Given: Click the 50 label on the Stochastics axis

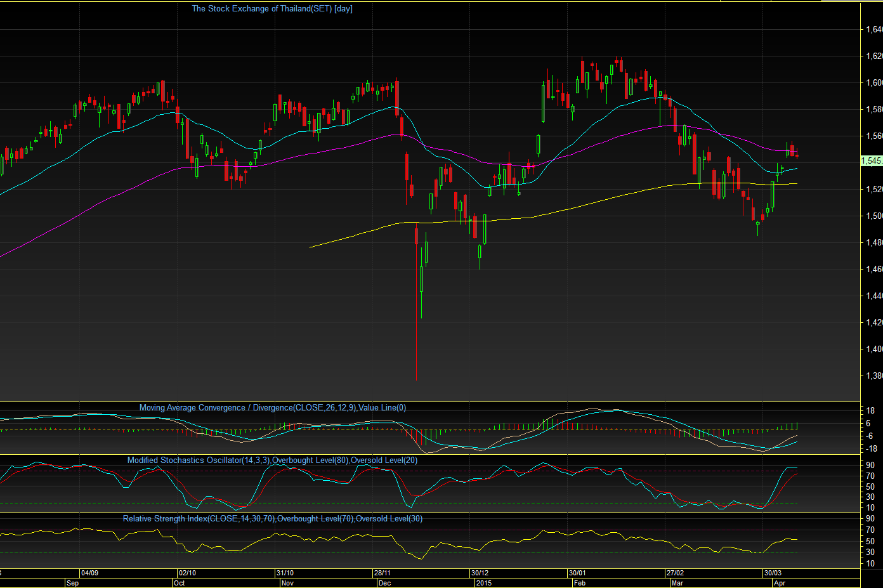Looking at the screenshot, I should tap(870, 487).
